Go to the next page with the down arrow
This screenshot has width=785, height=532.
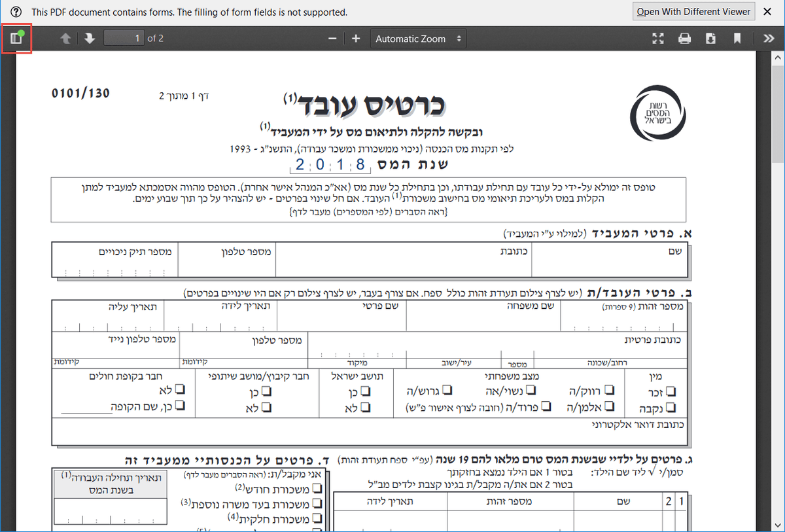[x=90, y=38]
